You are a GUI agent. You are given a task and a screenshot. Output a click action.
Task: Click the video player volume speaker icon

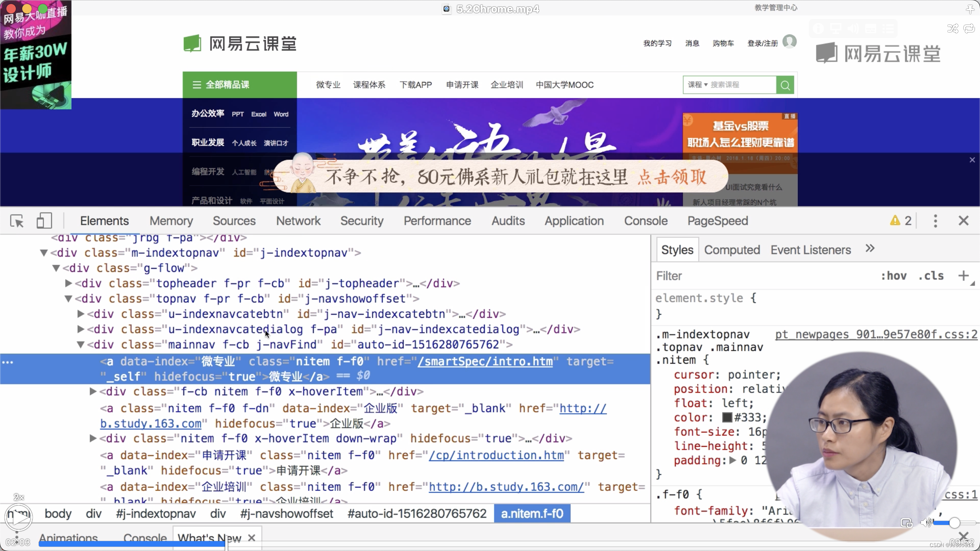click(925, 523)
